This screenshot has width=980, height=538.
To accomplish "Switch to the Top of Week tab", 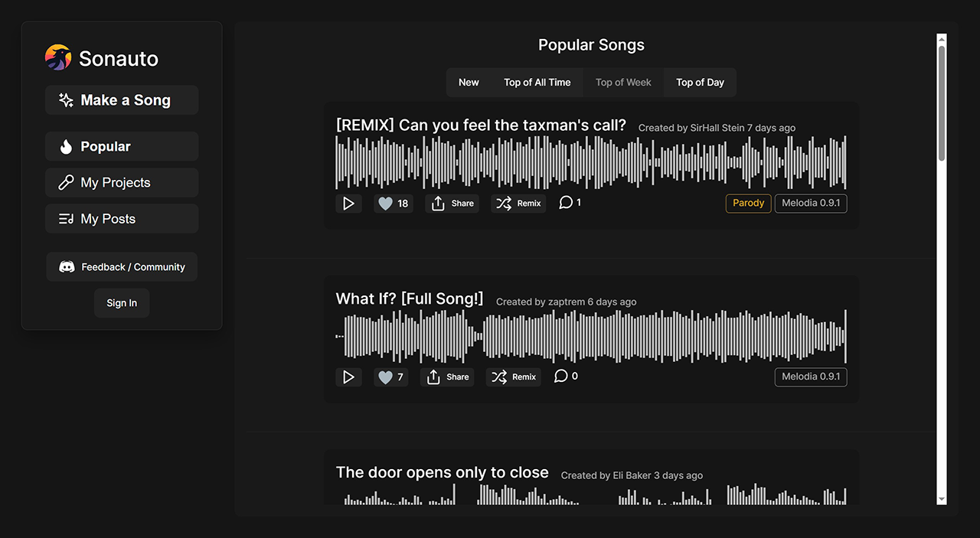I will pos(623,82).
